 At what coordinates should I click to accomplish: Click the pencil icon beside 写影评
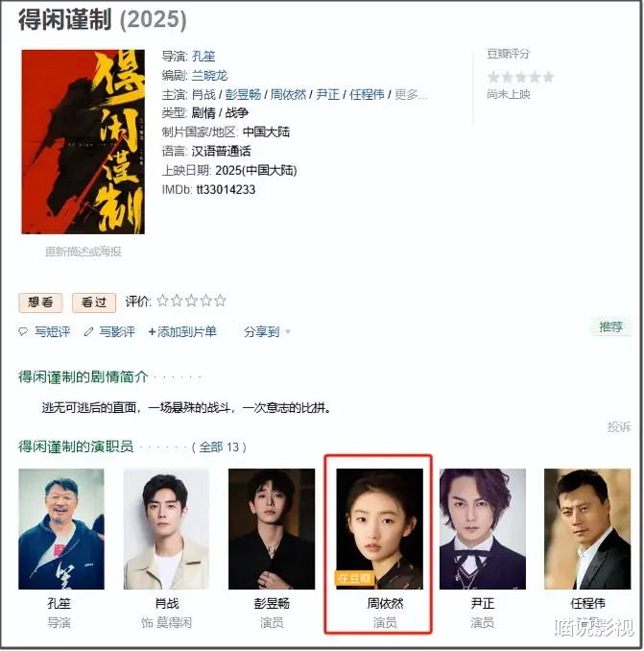click(88, 331)
